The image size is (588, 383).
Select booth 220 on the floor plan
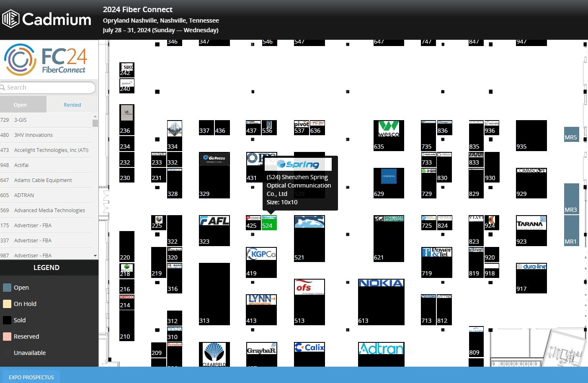pyautogui.click(x=127, y=246)
